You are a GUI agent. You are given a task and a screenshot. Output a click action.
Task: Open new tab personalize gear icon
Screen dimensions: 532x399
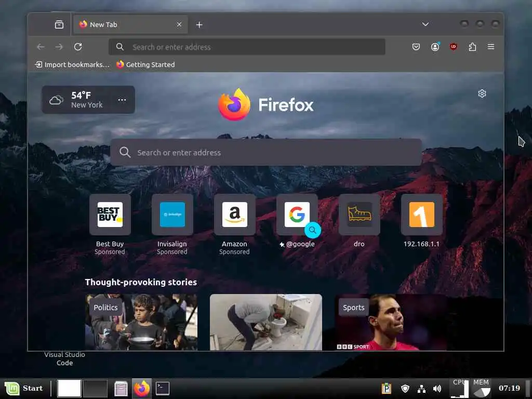tap(482, 94)
